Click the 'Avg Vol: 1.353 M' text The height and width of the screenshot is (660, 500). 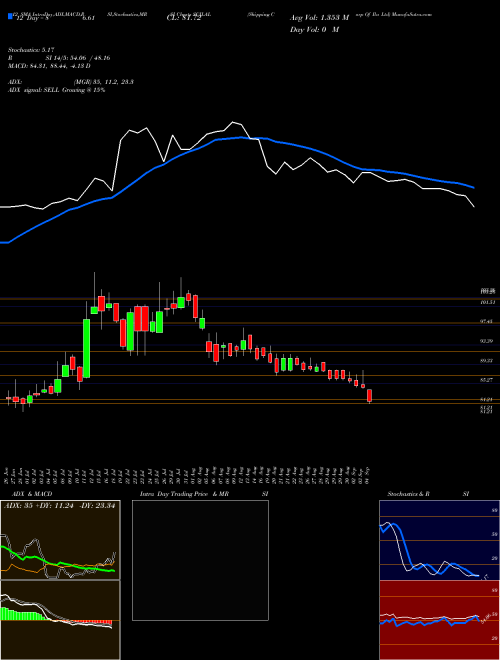(319, 18)
